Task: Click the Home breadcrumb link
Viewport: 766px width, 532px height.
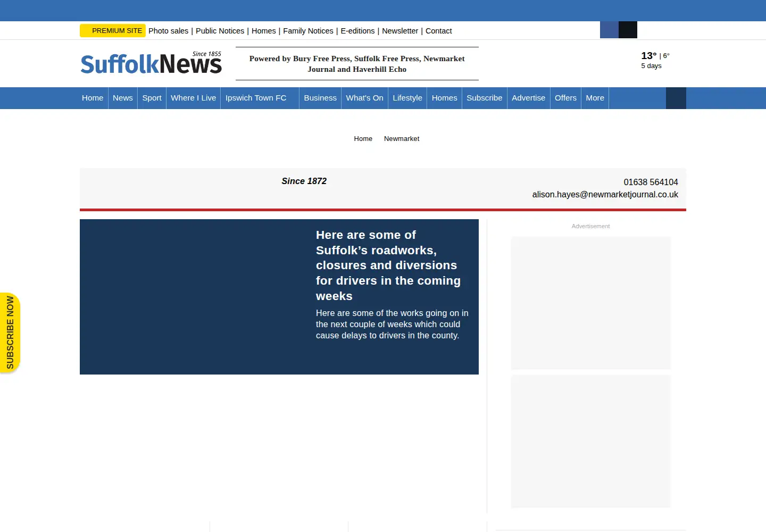Action: point(363,139)
